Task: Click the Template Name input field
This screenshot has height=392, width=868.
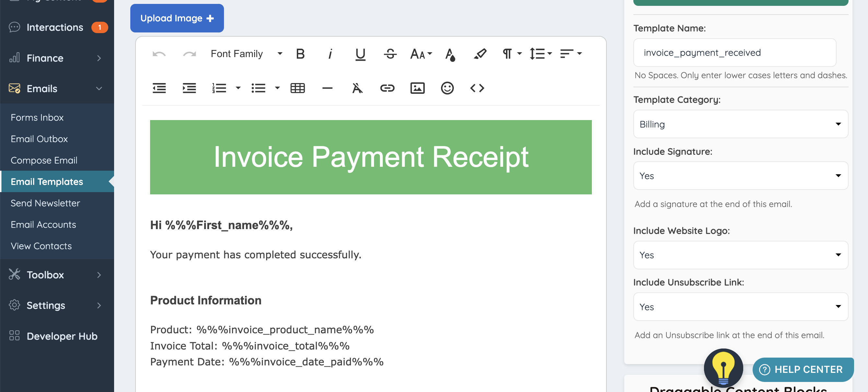Action: (x=734, y=53)
